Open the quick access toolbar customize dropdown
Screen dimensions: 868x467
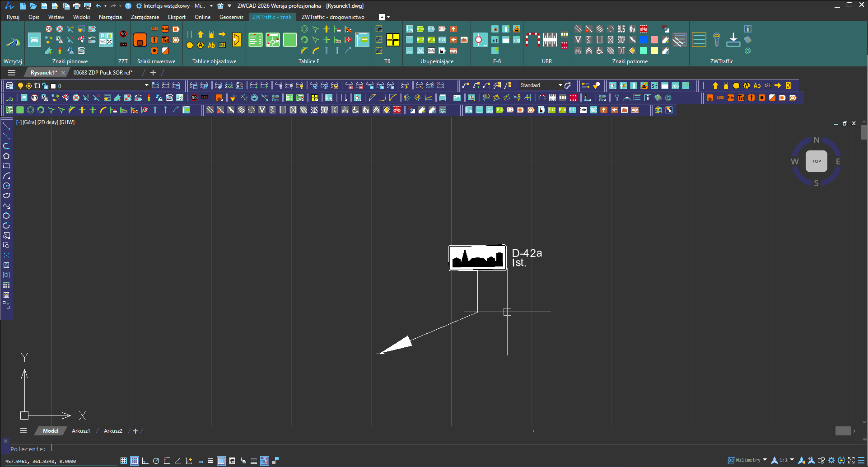pyautogui.click(x=229, y=6)
